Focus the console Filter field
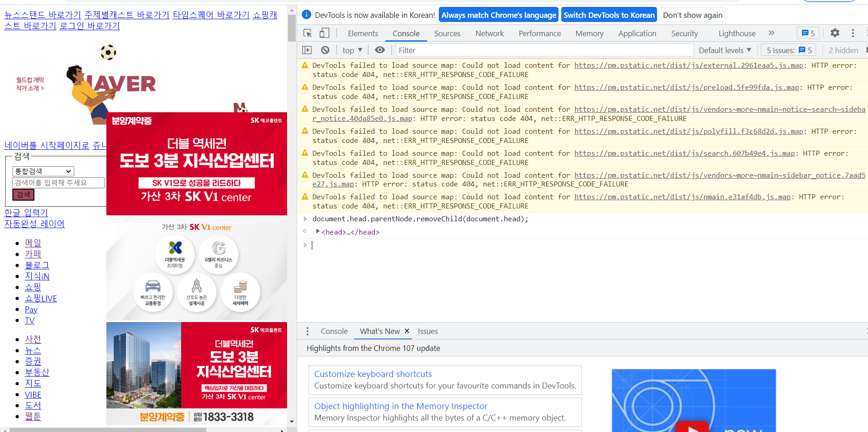868x432 pixels. (544, 50)
